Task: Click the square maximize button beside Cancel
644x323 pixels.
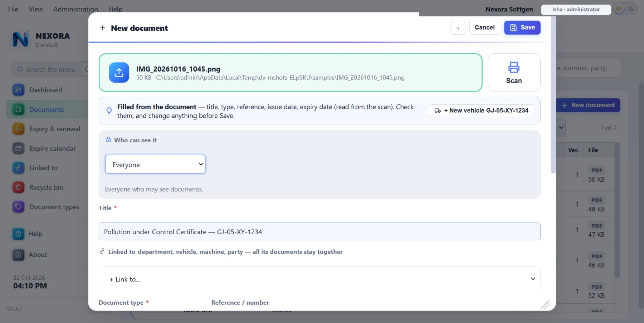Action: click(x=457, y=28)
